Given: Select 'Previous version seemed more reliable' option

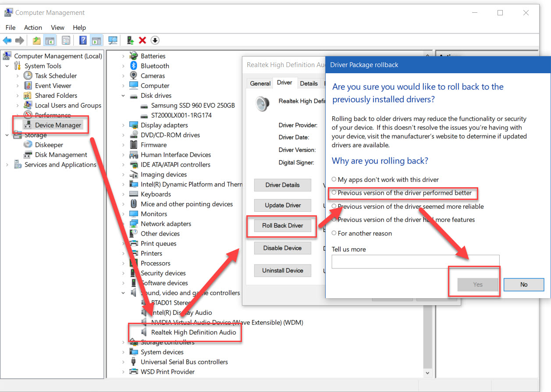Looking at the screenshot, I should coord(334,206).
